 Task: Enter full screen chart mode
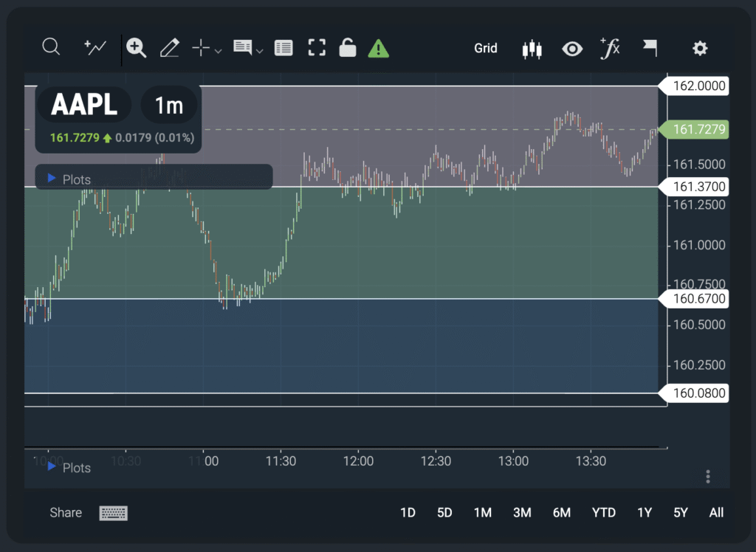pyautogui.click(x=317, y=49)
